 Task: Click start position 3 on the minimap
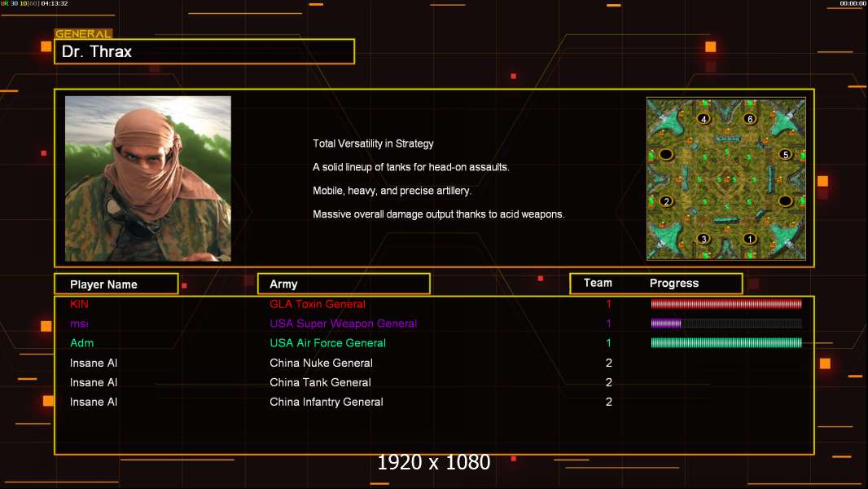pos(704,239)
